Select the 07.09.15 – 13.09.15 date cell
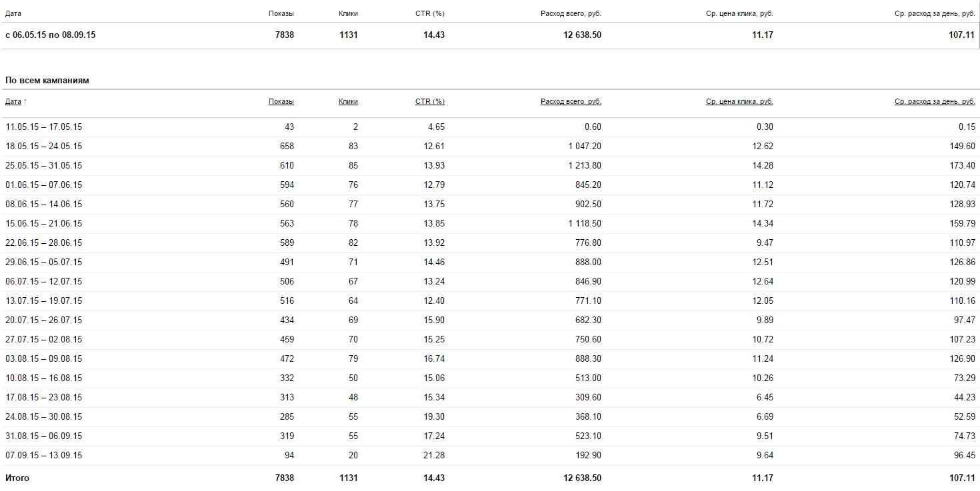Image resolution: width=980 pixels, height=491 pixels. 44,455
